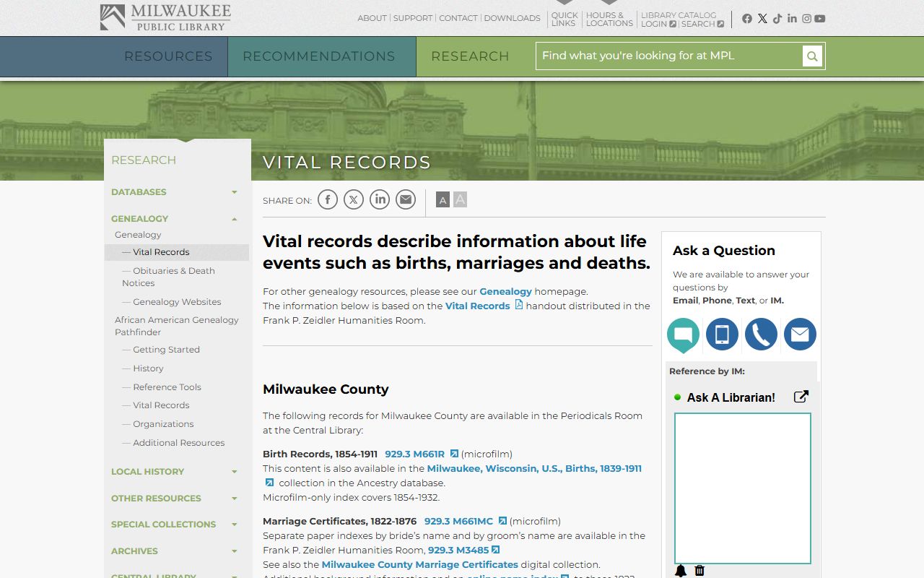Expand the Special Collections section

click(x=235, y=525)
